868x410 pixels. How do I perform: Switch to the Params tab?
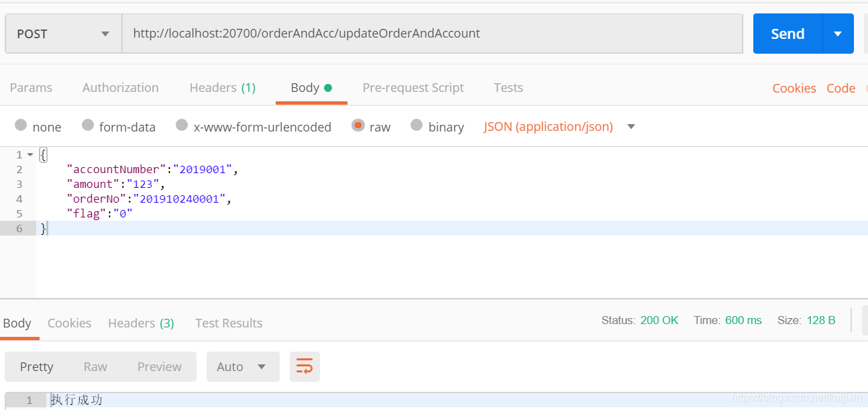click(x=31, y=87)
